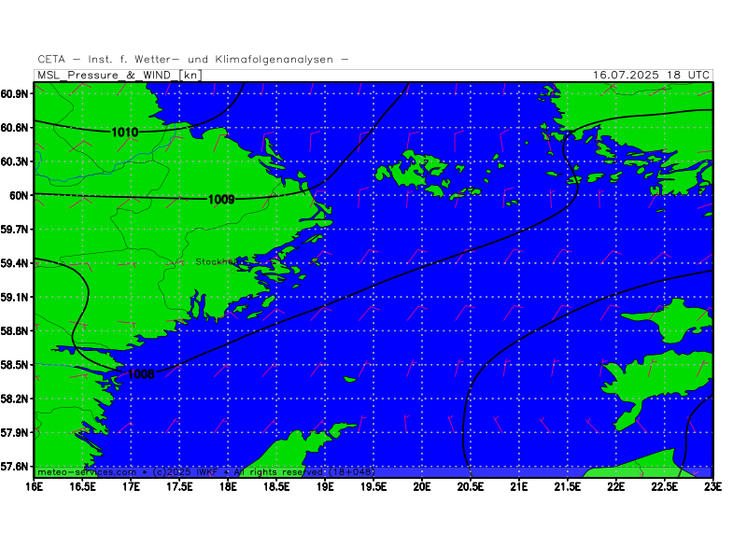The image size is (747, 560).
Task: Click the 20E longitude label
Action: tap(422, 486)
